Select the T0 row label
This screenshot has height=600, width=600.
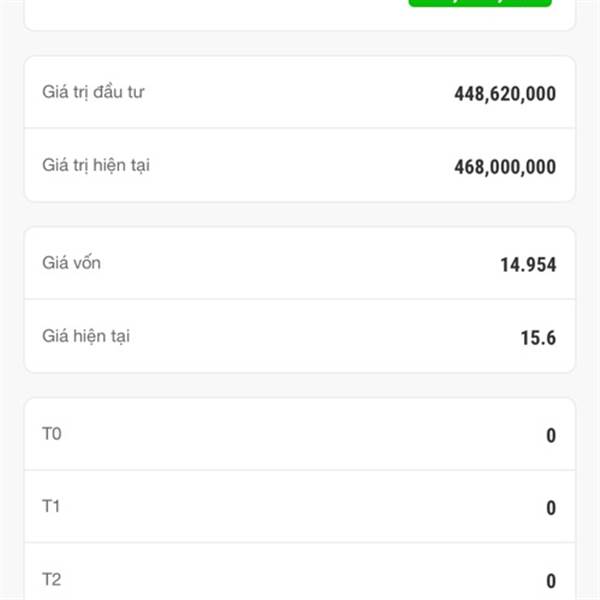[52, 433]
